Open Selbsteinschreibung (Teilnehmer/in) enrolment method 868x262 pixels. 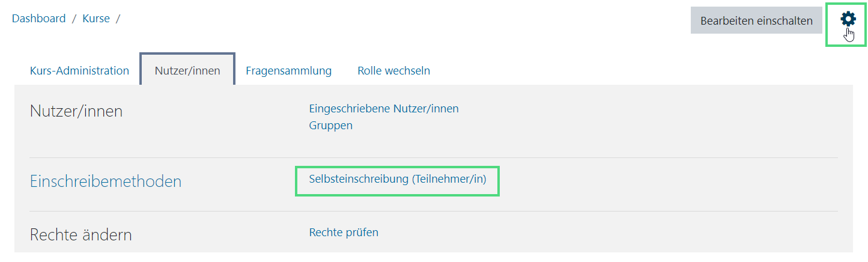tap(398, 179)
